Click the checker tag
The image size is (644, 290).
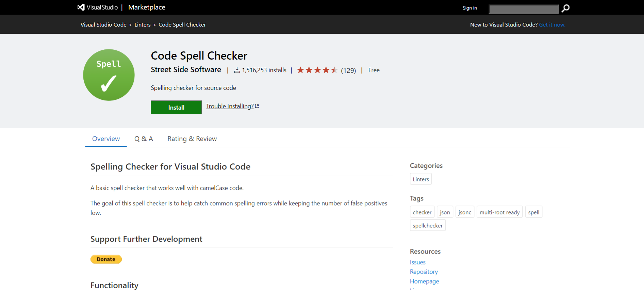pyautogui.click(x=422, y=212)
